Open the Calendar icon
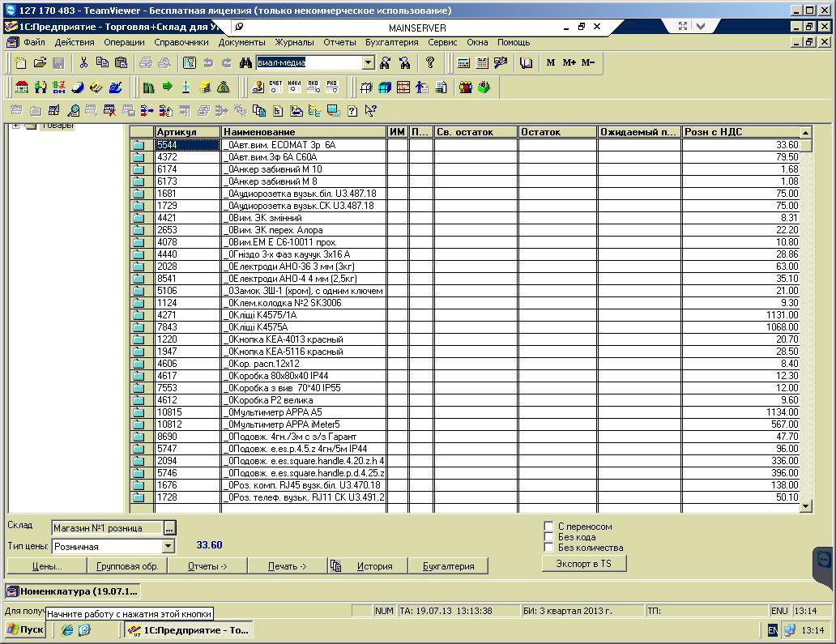This screenshot has width=836, height=644. pos(482,63)
